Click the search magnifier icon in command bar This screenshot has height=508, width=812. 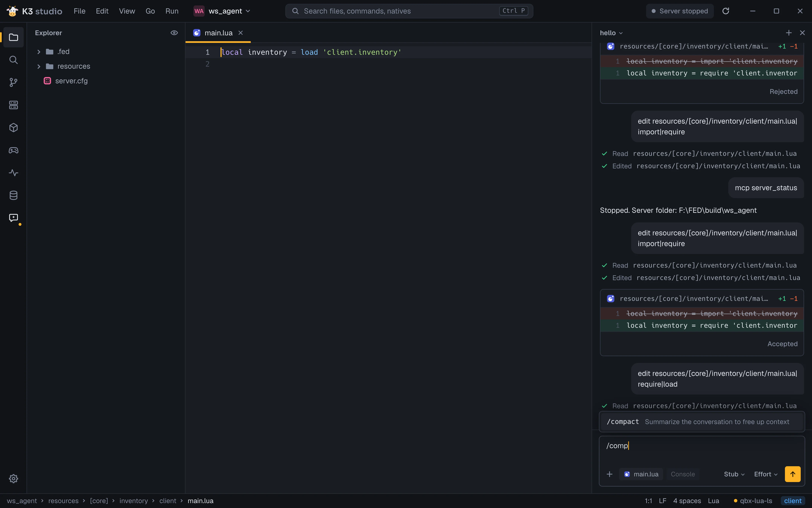tap(295, 11)
